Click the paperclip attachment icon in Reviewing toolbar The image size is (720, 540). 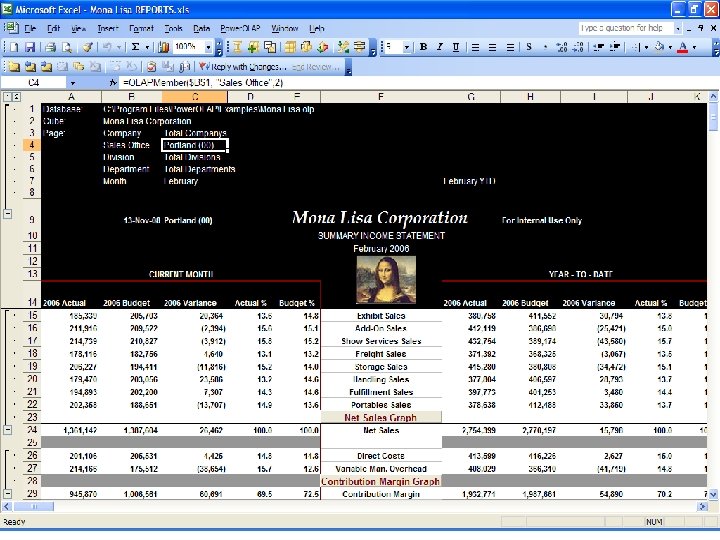point(184,67)
